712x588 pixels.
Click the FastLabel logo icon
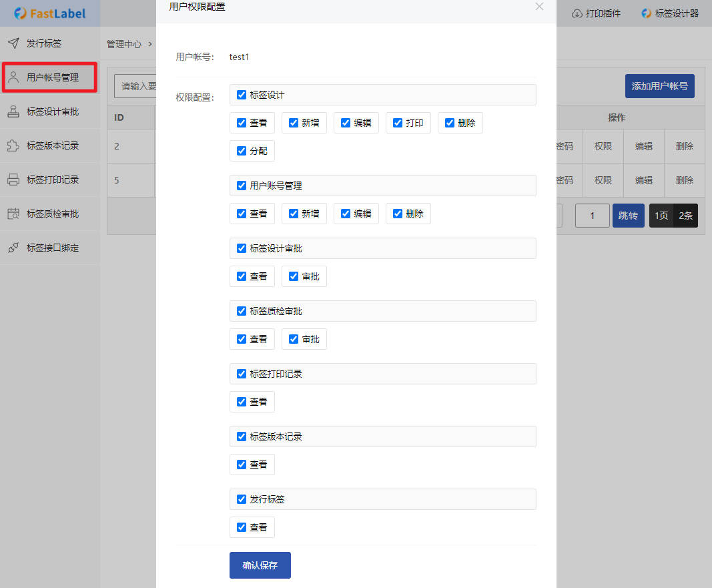(x=20, y=13)
